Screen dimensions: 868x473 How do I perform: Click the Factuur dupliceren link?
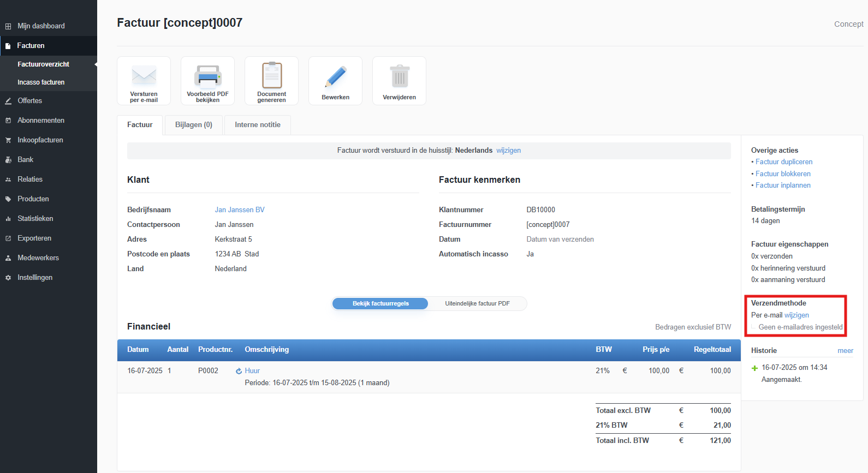784,162
